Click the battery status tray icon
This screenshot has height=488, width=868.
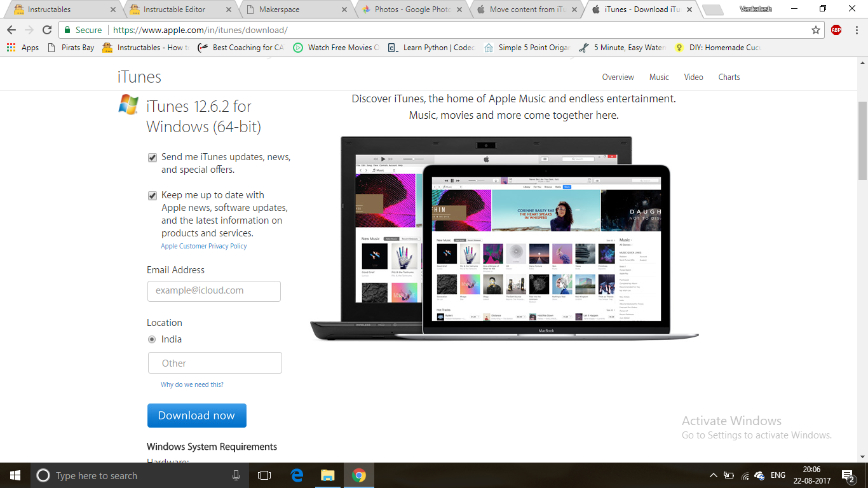(x=729, y=475)
